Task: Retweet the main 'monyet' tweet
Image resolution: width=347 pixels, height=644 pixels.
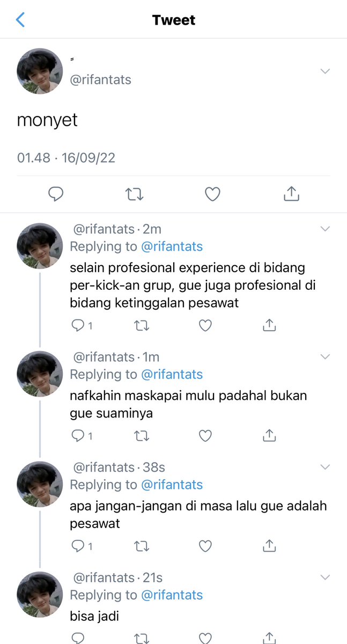Action: click(x=134, y=194)
